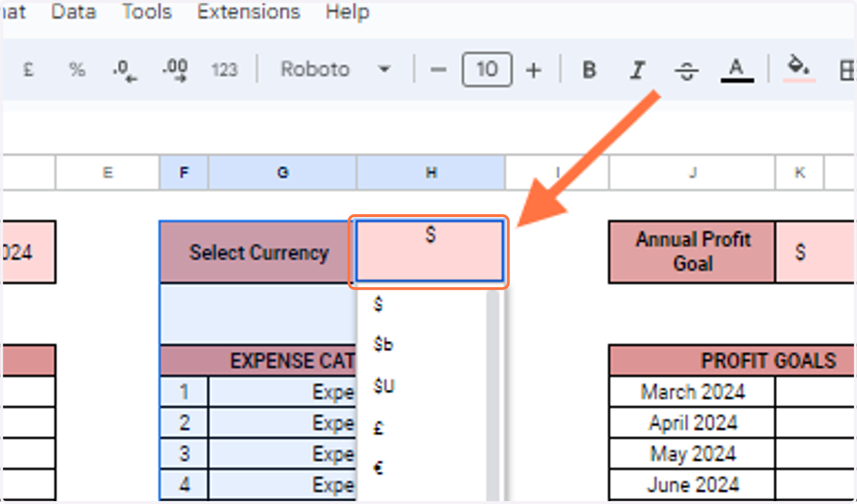Open the Extensions menu

pos(249,12)
